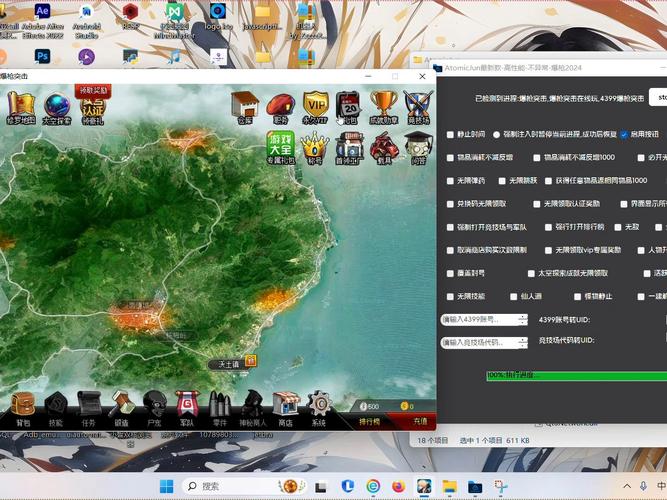Open the 商店 shop icon
This screenshot has width=667, height=500.
(286, 409)
